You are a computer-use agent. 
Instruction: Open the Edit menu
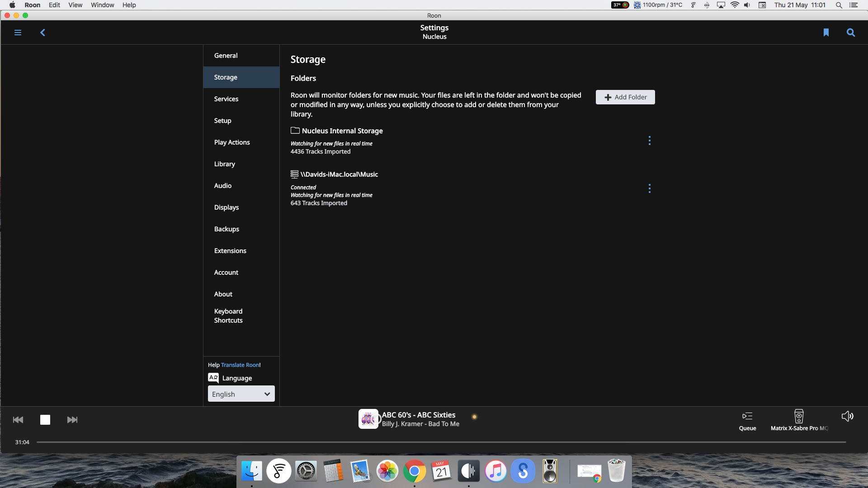[54, 5]
